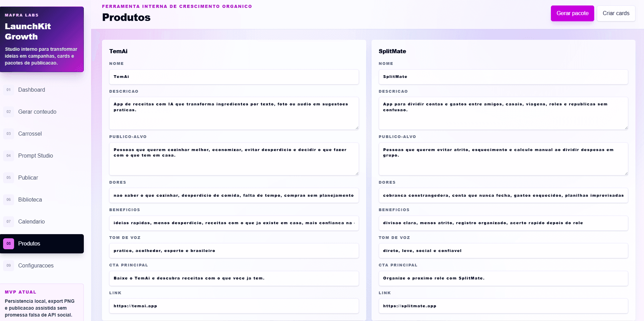This screenshot has width=644, height=321.
Task: Grab SplitMate Descricao textarea resize handle
Action: point(626,128)
